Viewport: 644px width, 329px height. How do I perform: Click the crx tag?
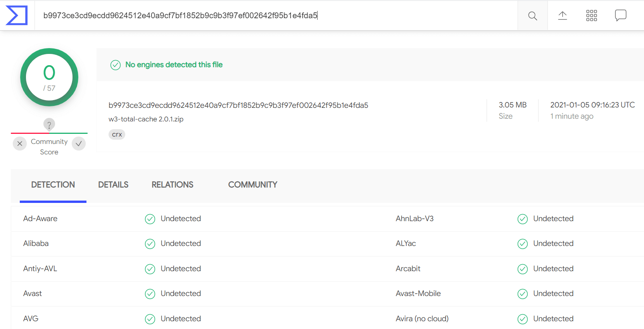coord(117,135)
